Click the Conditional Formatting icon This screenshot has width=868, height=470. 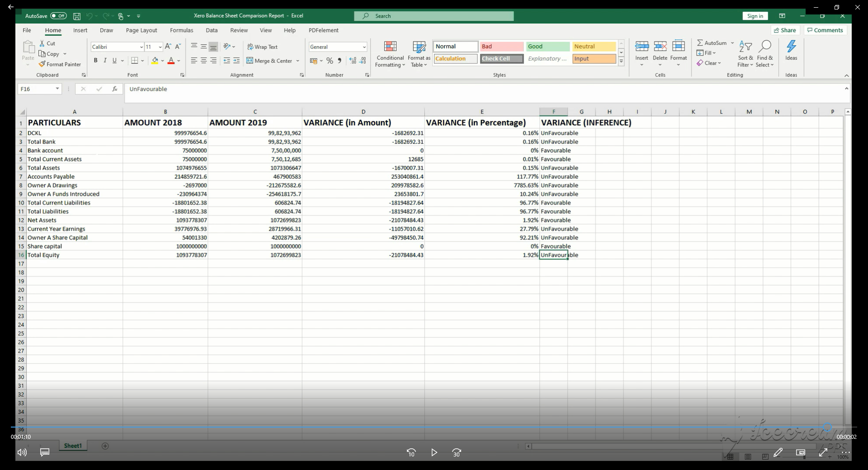pos(390,47)
